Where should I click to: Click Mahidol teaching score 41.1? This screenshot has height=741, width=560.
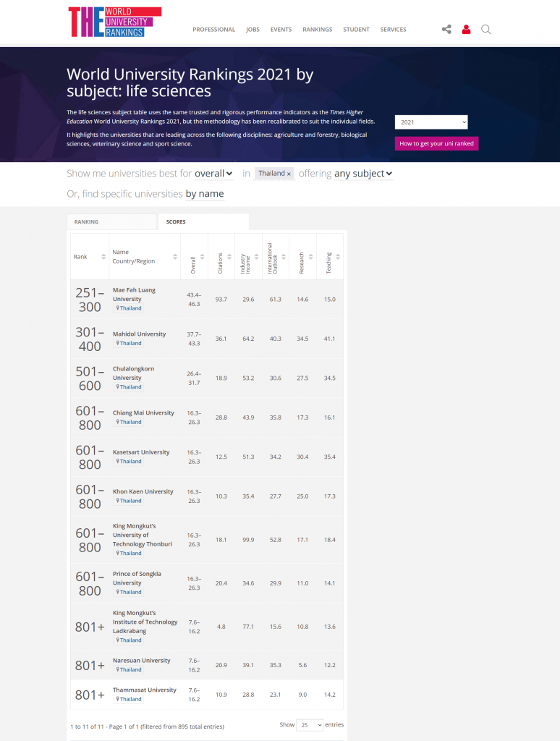tap(330, 339)
